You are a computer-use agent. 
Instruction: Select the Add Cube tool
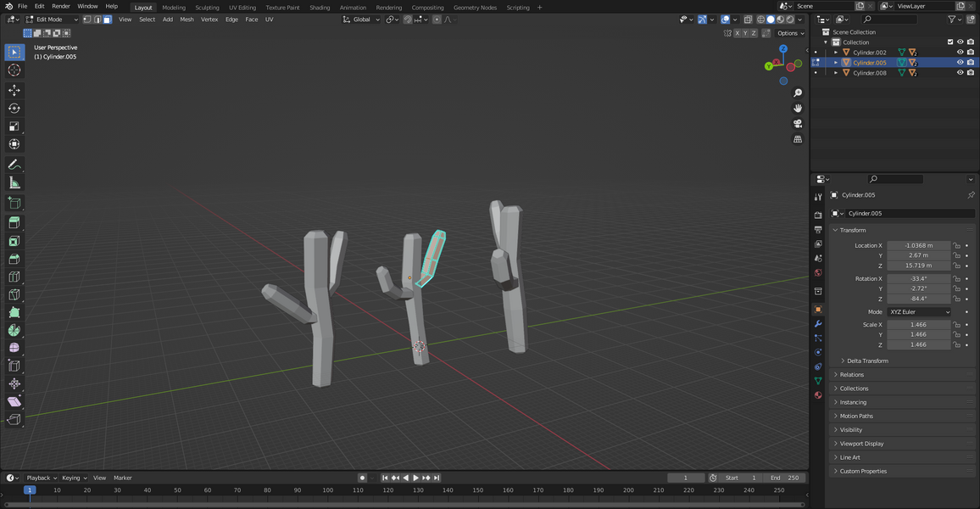click(x=14, y=203)
